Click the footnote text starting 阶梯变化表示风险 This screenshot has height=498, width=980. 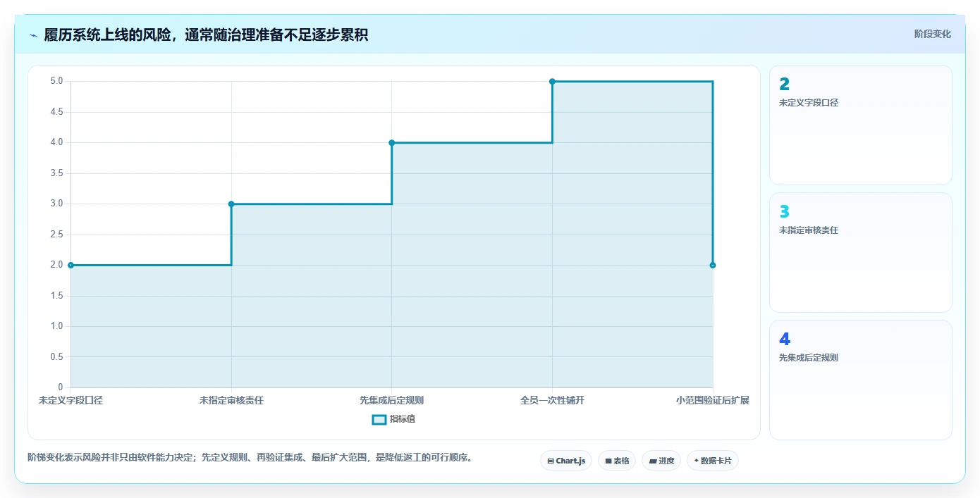(250, 457)
